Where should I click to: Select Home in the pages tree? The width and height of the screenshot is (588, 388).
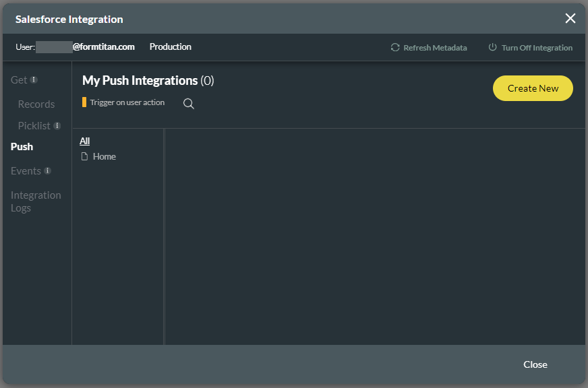[105, 156]
